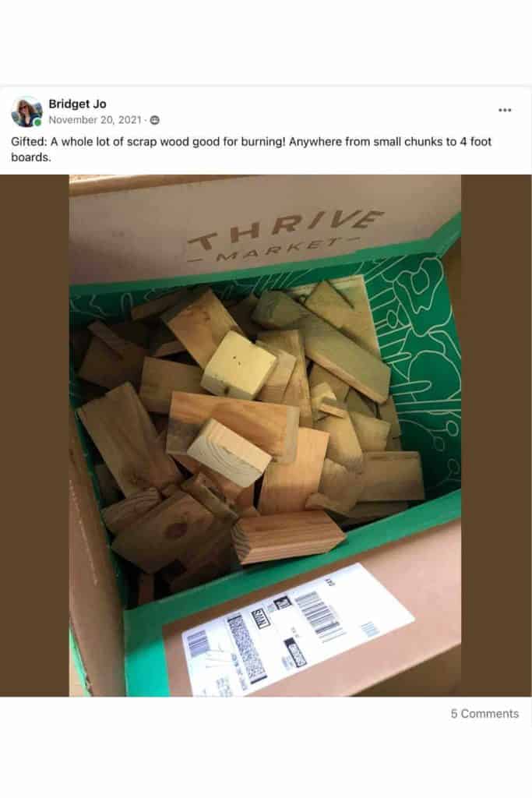Image resolution: width=532 pixels, height=798 pixels.
Task: Click the brown margin right of photo
Action: [496, 436]
